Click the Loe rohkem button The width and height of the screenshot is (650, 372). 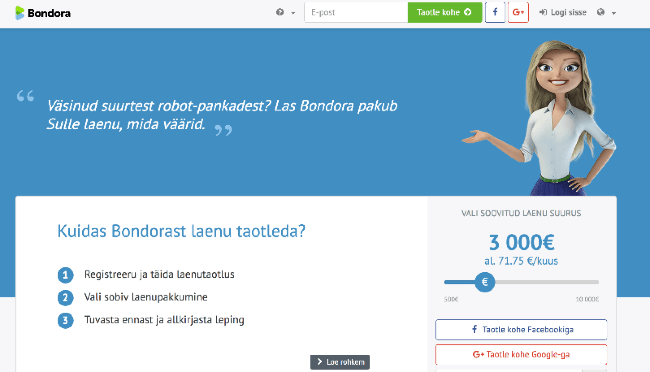click(340, 362)
